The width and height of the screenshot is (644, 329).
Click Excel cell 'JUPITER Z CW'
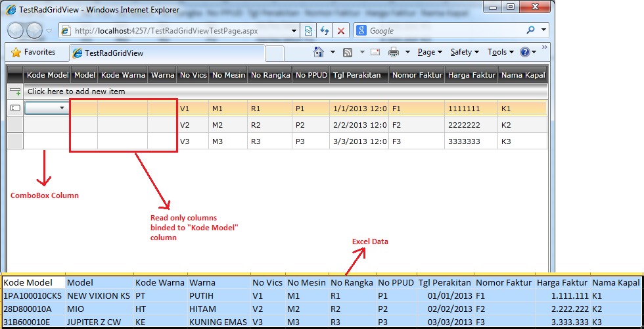tap(100, 322)
